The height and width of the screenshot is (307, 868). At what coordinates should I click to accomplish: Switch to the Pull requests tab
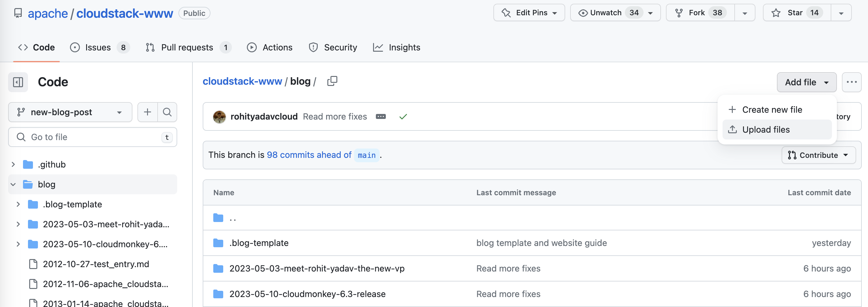click(x=187, y=48)
